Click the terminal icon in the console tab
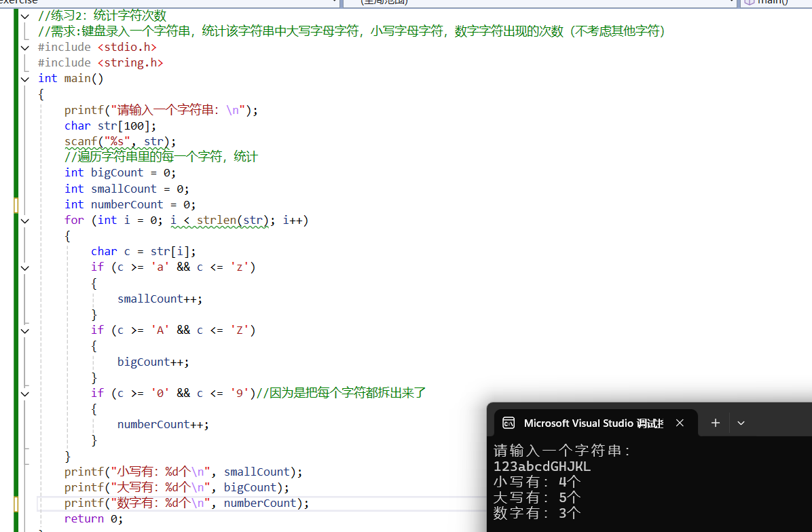 (509, 423)
